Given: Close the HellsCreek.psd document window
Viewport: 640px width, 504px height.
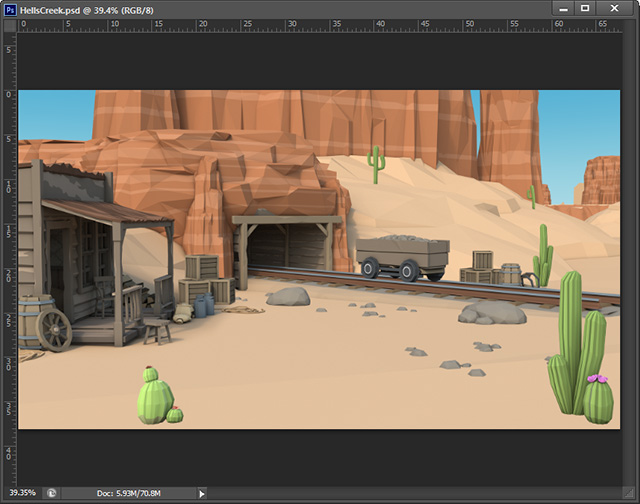Looking at the screenshot, I should 616,8.
